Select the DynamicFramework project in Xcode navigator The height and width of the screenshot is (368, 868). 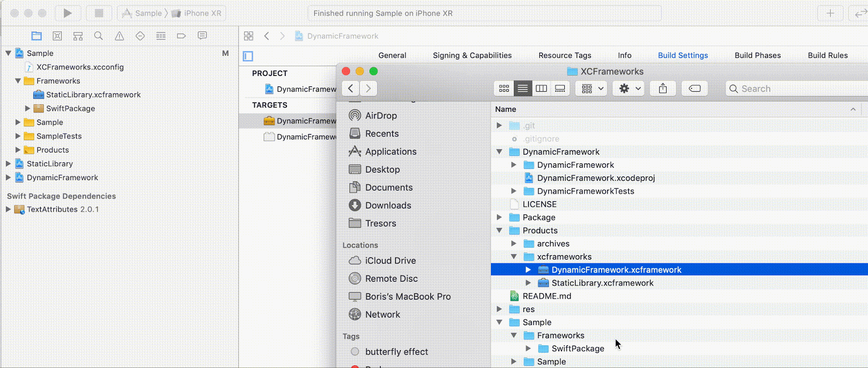coord(56,177)
